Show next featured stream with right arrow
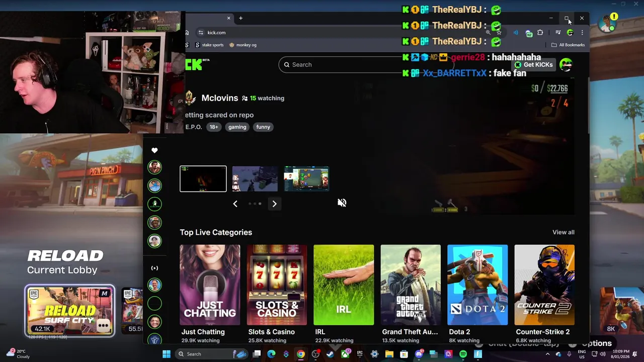Image resolution: width=644 pixels, height=362 pixels. pyautogui.click(x=274, y=204)
